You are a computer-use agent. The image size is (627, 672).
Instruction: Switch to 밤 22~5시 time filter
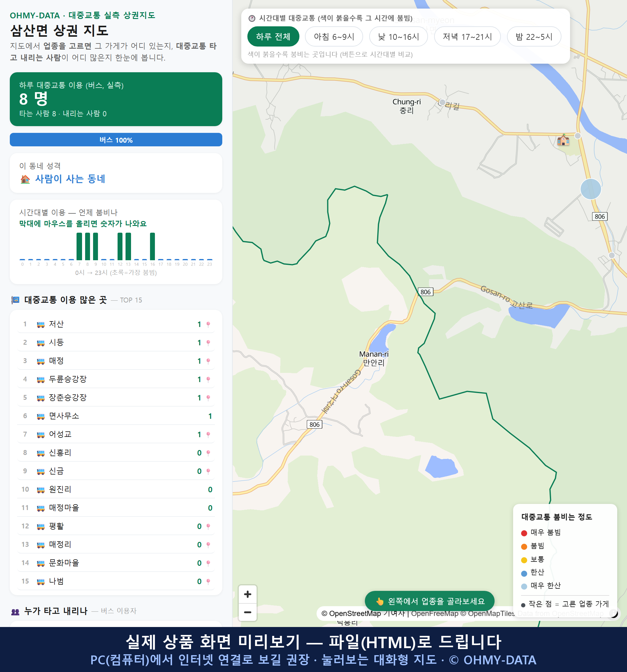tap(534, 36)
